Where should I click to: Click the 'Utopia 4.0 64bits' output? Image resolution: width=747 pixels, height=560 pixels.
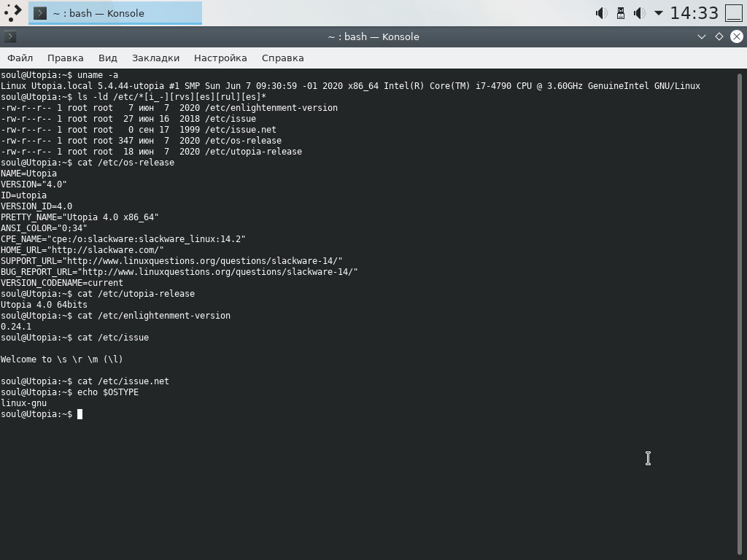click(x=44, y=305)
